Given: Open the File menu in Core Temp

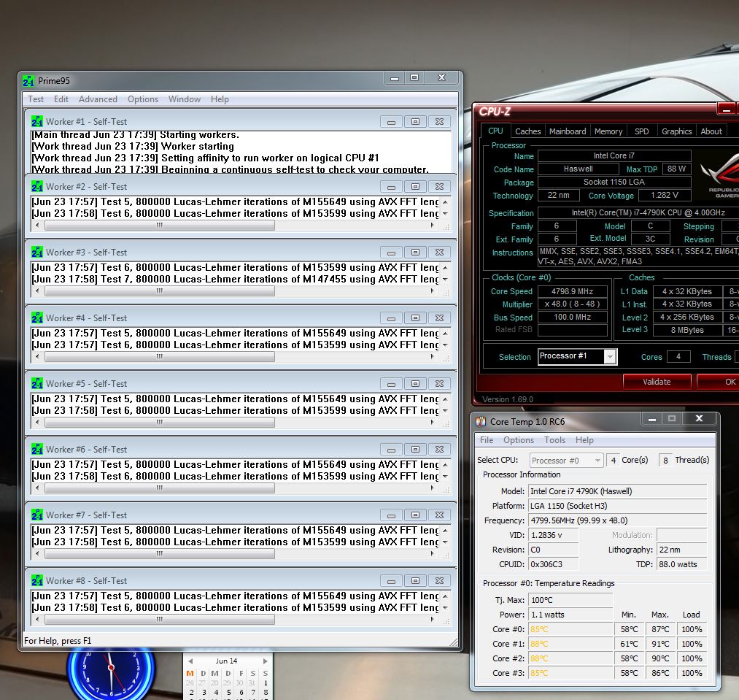Looking at the screenshot, I should [x=487, y=440].
